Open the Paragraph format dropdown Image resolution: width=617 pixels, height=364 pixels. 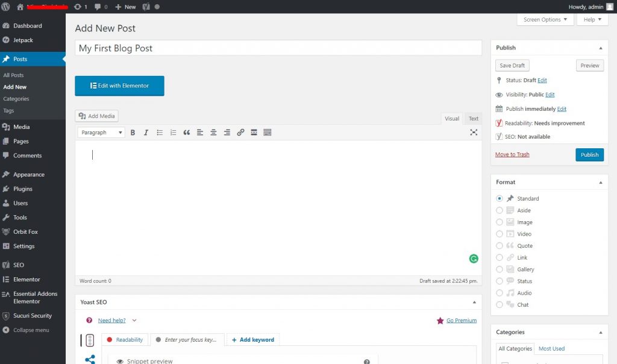click(101, 133)
